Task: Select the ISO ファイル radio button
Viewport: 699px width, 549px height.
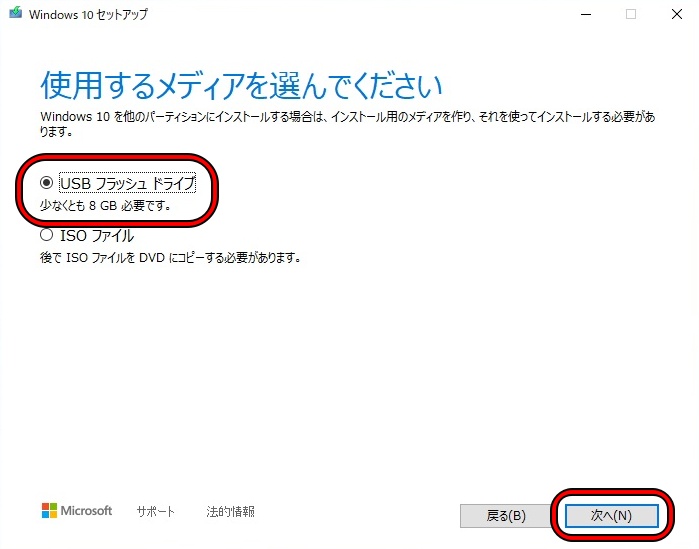Action: pos(46,235)
